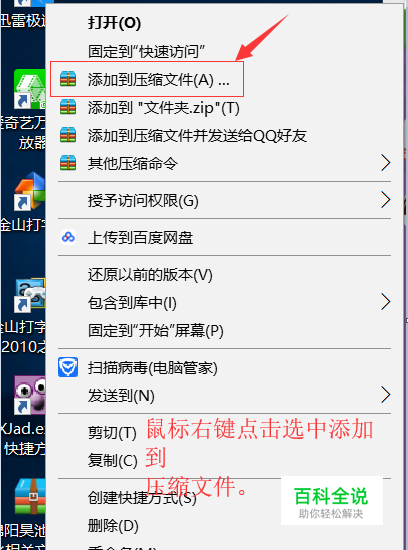Expand the 包含到库中(I) submenu arrow

pos(386,302)
